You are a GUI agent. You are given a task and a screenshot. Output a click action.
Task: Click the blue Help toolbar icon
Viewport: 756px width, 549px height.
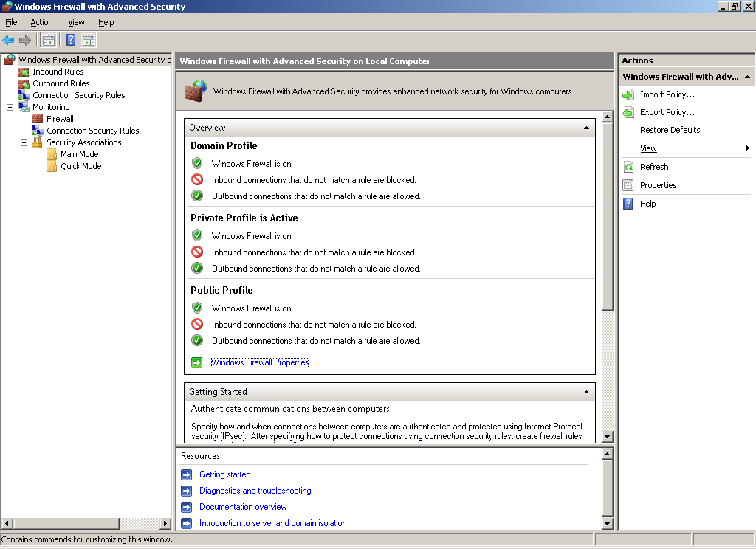tap(70, 41)
